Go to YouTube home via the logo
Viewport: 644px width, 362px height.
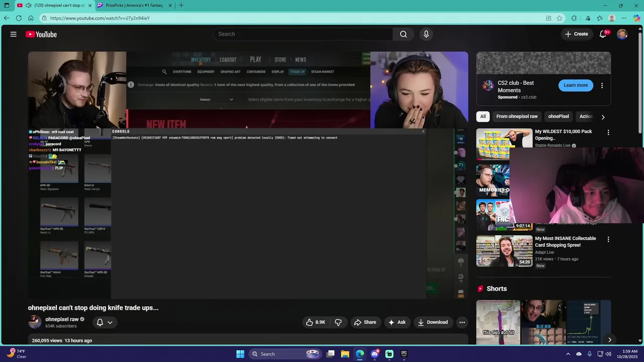tap(41, 34)
